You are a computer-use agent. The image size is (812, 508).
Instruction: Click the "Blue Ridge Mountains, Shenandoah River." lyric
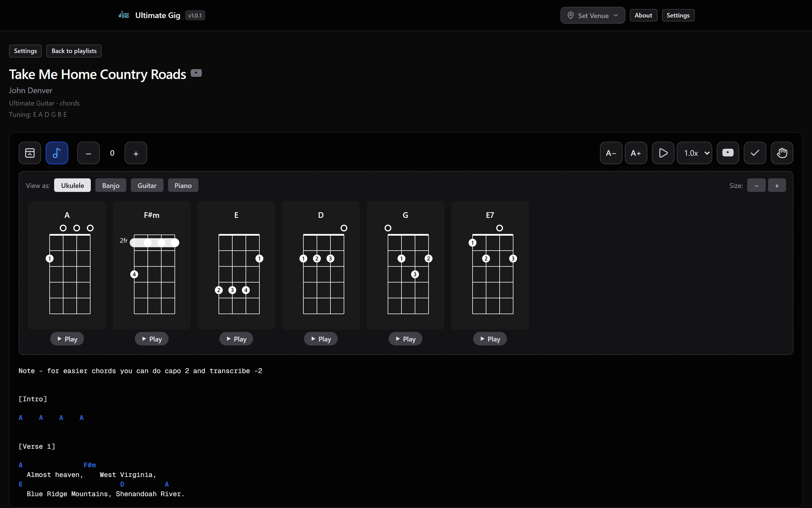coord(105,494)
